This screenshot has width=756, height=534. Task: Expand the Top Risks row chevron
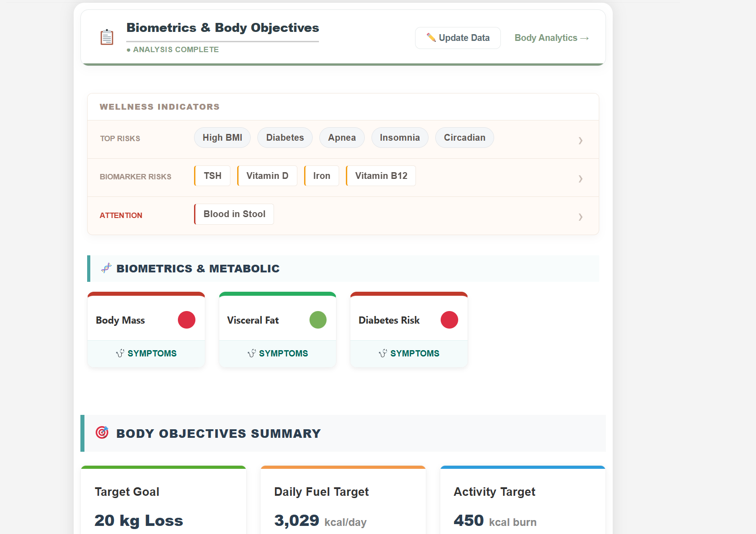581,141
